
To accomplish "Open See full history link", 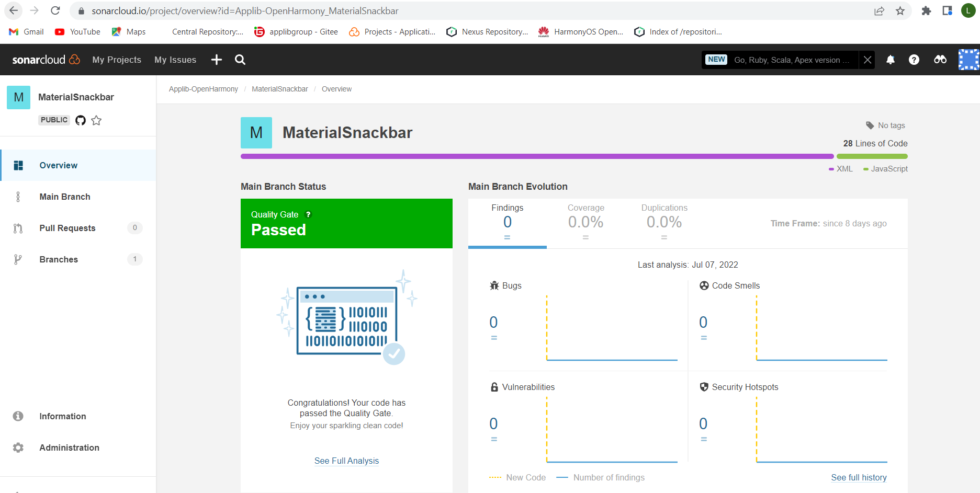I will pos(859,477).
